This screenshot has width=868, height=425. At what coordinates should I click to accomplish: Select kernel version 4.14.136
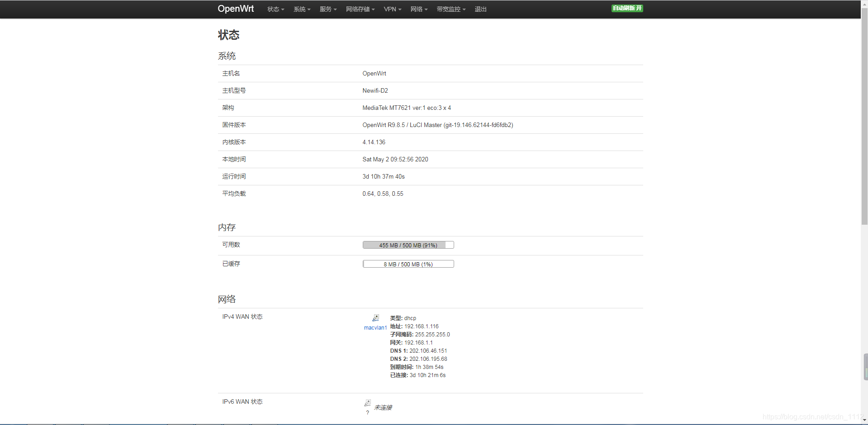coord(374,142)
